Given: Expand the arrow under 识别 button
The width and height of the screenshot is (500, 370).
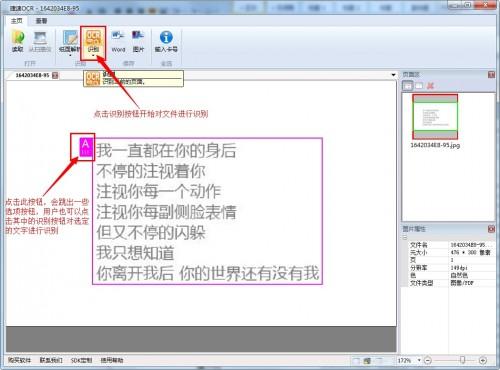Looking at the screenshot, I should pyautogui.click(x=93, y=56).
